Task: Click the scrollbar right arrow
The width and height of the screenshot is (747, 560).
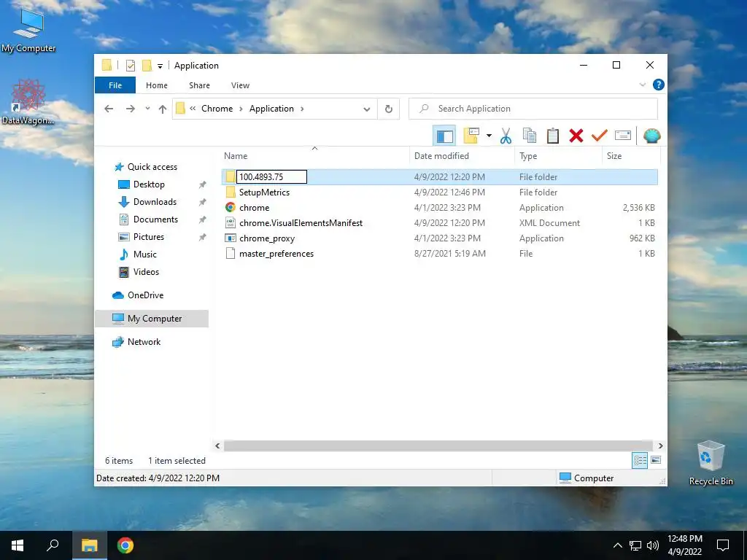Action: click(x=660, y=446)
